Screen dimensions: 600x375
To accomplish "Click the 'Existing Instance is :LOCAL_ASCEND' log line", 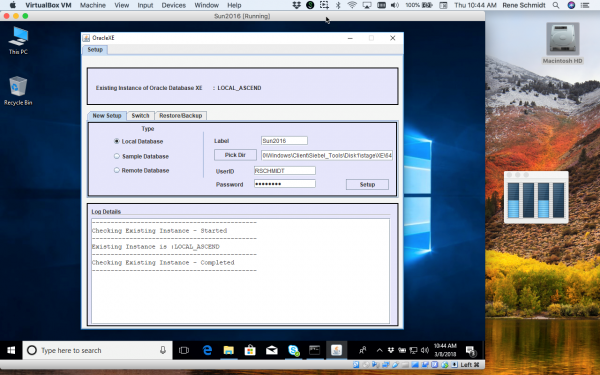I will [156, 247].
